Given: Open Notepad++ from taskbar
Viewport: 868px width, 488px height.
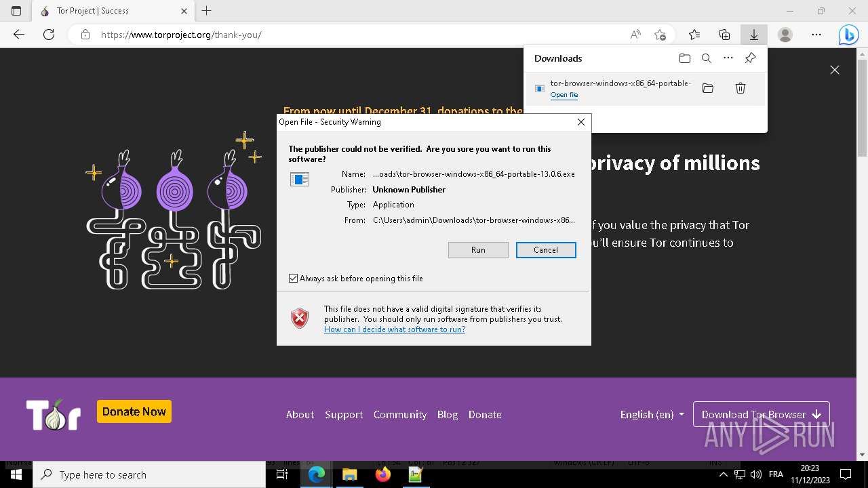Looking at the screenshot, I should [x=415, y=474].
